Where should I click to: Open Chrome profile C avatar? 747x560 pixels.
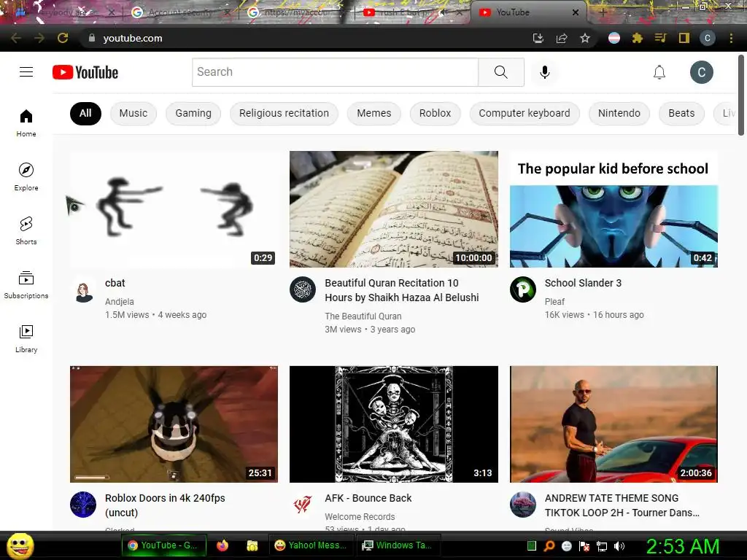(x=708, y=38)
